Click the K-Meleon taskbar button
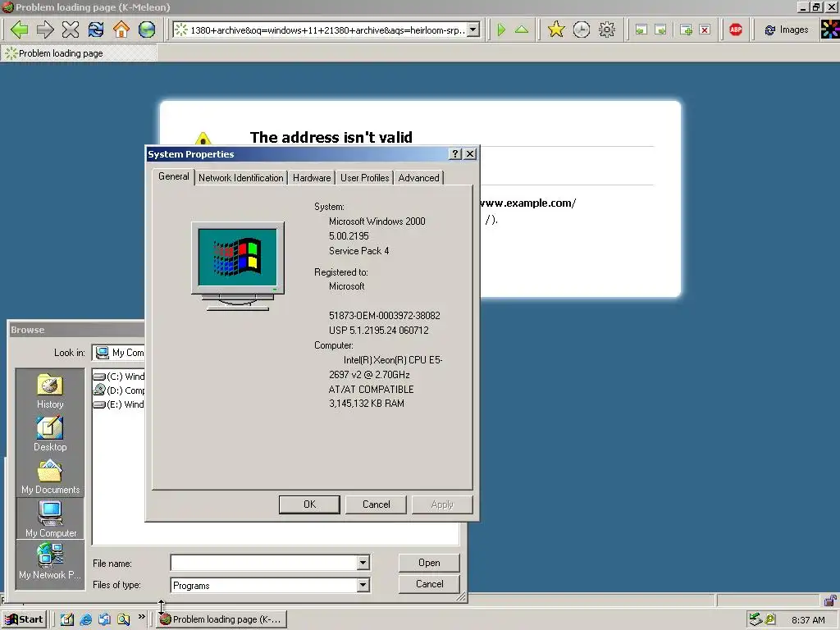This screenshot has width=840, height=630. point(221,619)
